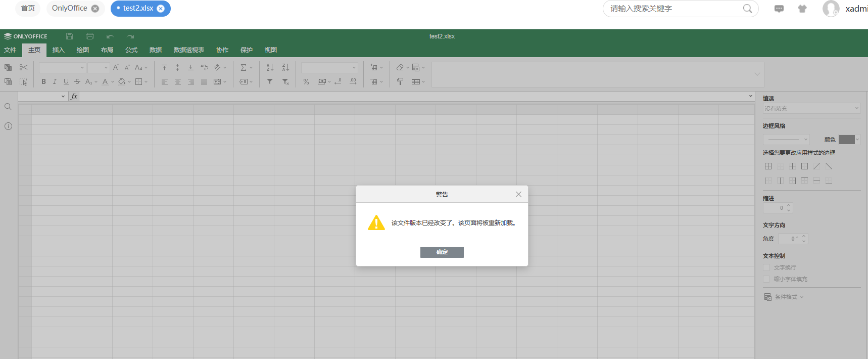Close the 警告 dialog with X
The image size is (868, 359).
[518, 194]
